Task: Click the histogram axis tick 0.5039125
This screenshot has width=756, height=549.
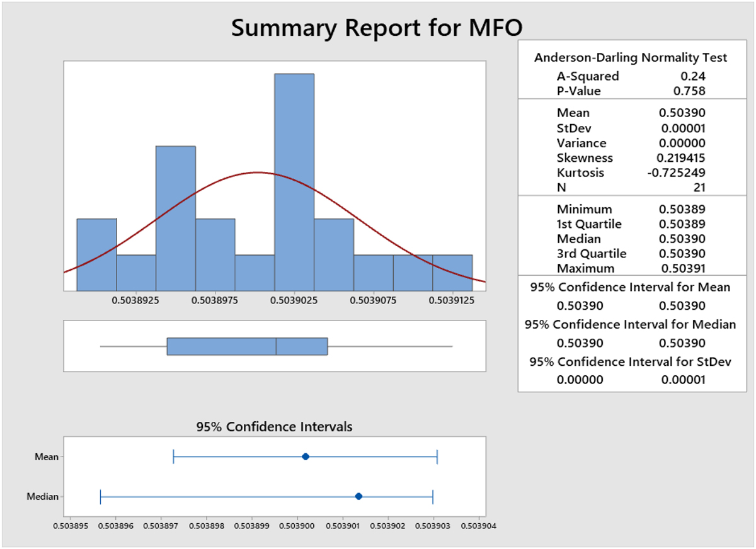Action: click(453, 302)
